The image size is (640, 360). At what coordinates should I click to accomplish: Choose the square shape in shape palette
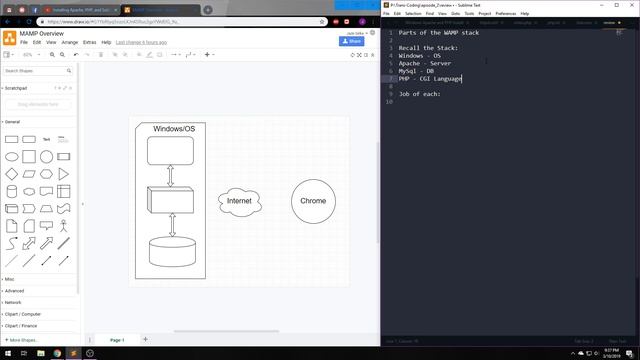point(29,157)
